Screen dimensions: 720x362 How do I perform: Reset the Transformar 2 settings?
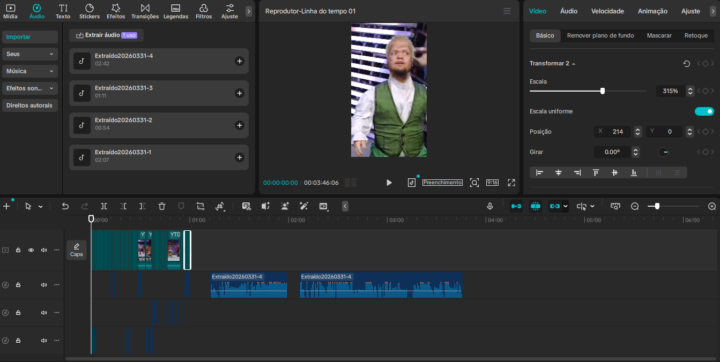(x=686, y=64)
